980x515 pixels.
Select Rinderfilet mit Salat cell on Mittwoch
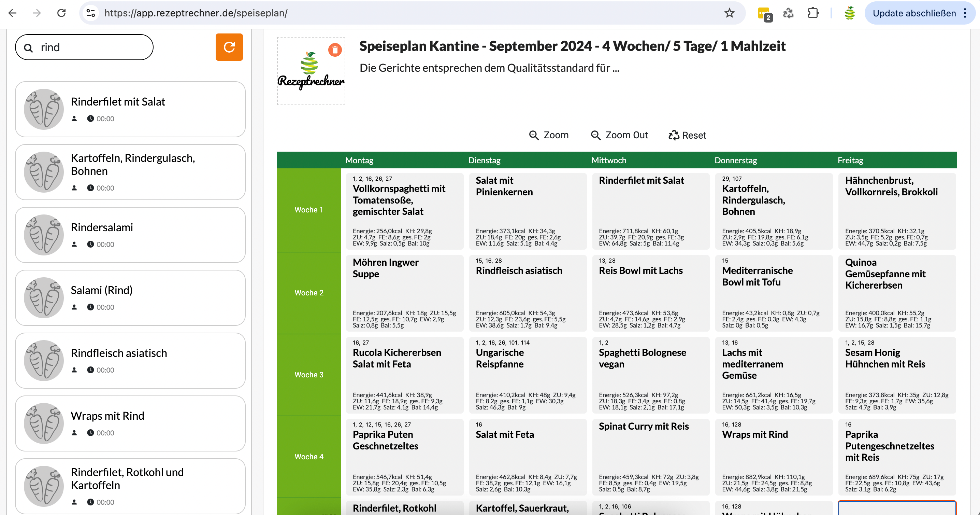pyautogui.click(x=650, y=211)
